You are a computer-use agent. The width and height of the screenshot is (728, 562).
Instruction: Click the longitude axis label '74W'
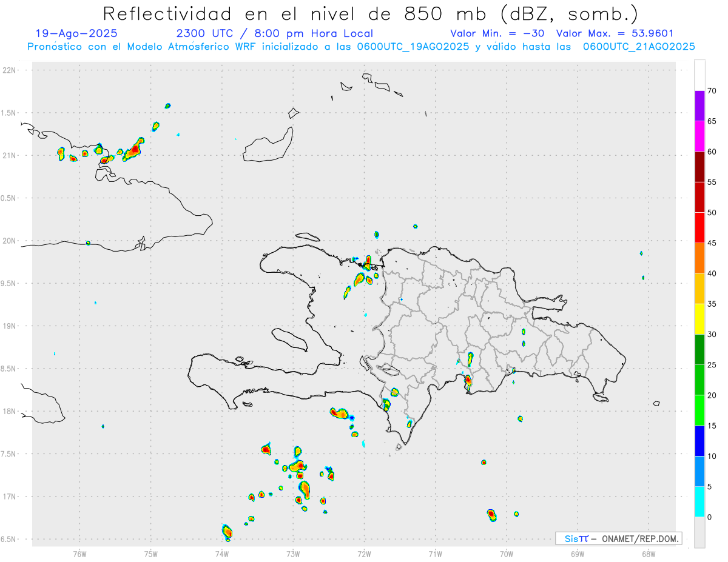click(x=222, y=554)
